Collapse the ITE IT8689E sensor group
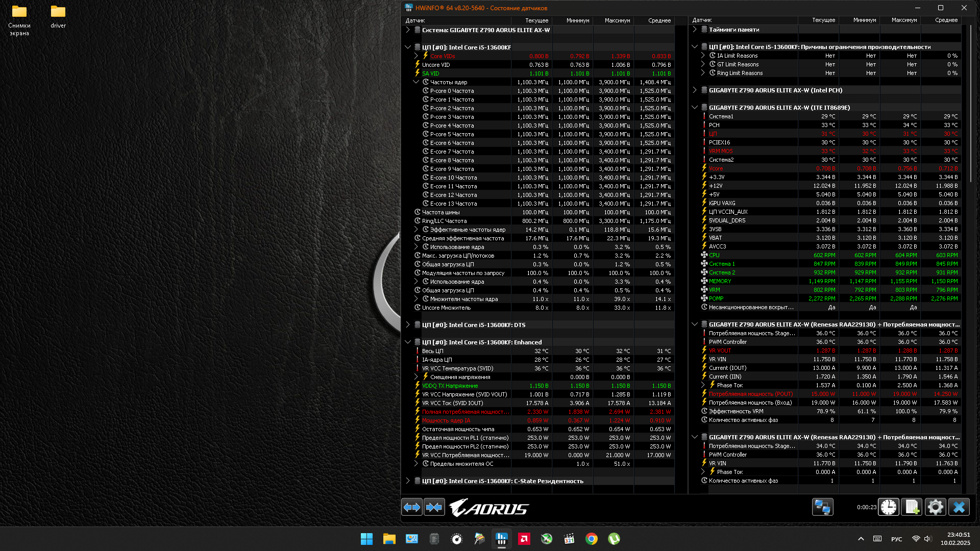 pyautogui.click(x=694, y=108)
